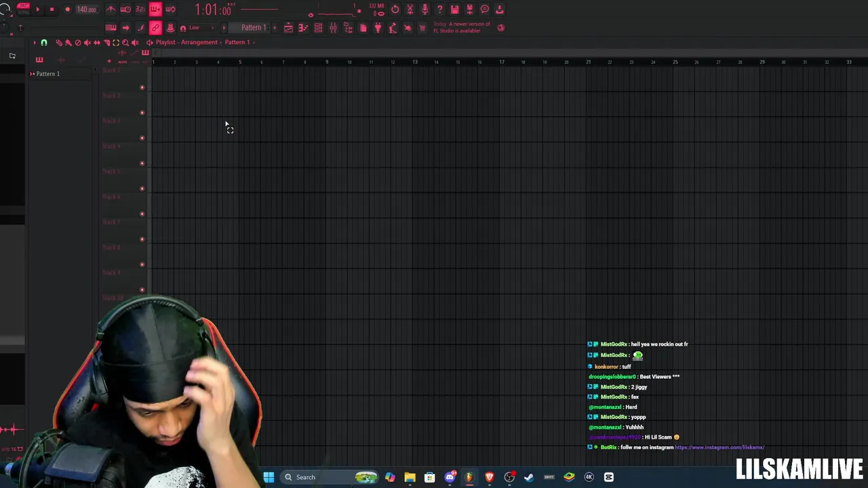
Task: Open the Windows Start menu
Action: 269,477
